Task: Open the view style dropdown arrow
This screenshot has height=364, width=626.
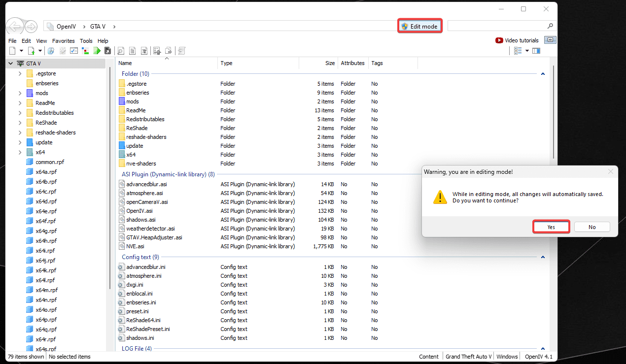Action: pyautogui.click(x=527, y=51)
